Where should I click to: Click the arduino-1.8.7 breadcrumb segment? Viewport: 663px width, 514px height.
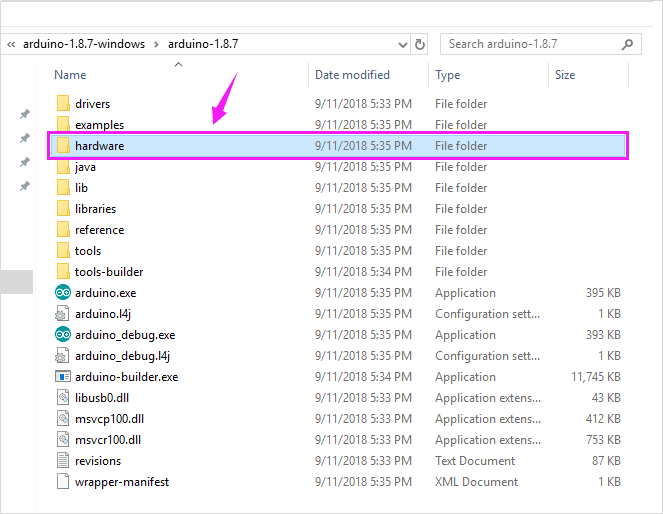pos(203,44)
